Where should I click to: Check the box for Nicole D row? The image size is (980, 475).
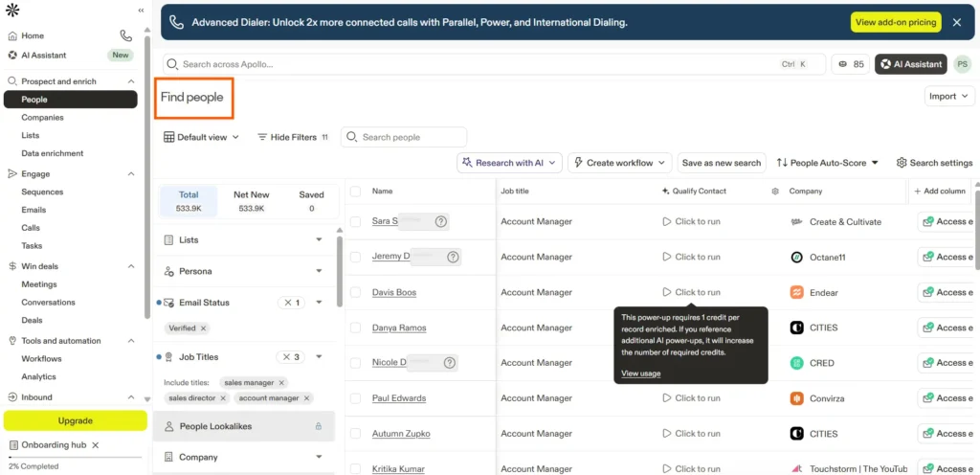356,363
